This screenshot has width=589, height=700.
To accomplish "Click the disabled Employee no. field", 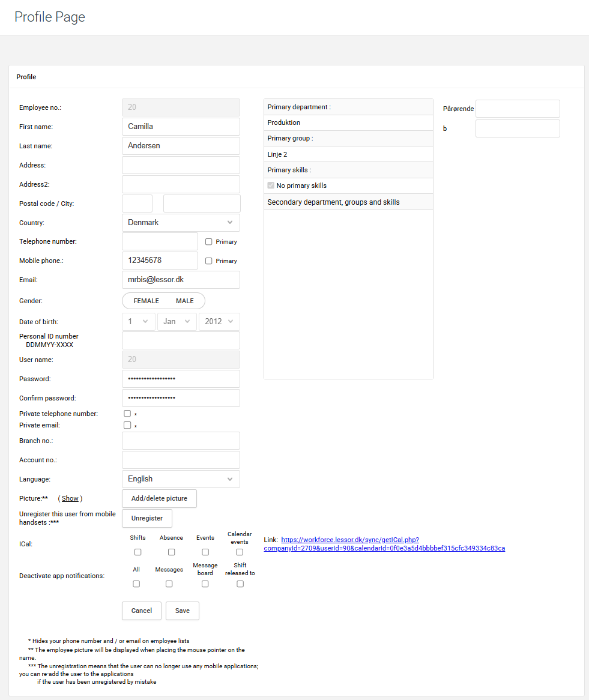I will pos(181,107).
